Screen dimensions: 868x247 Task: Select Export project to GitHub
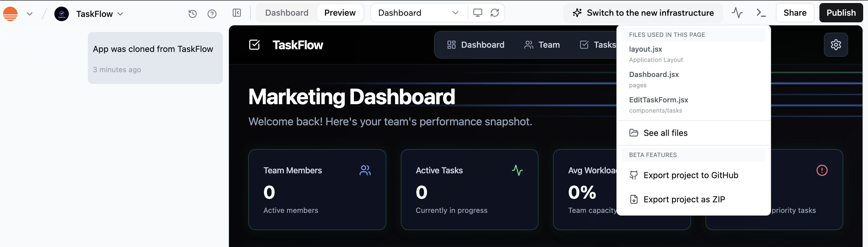[690, 175]
